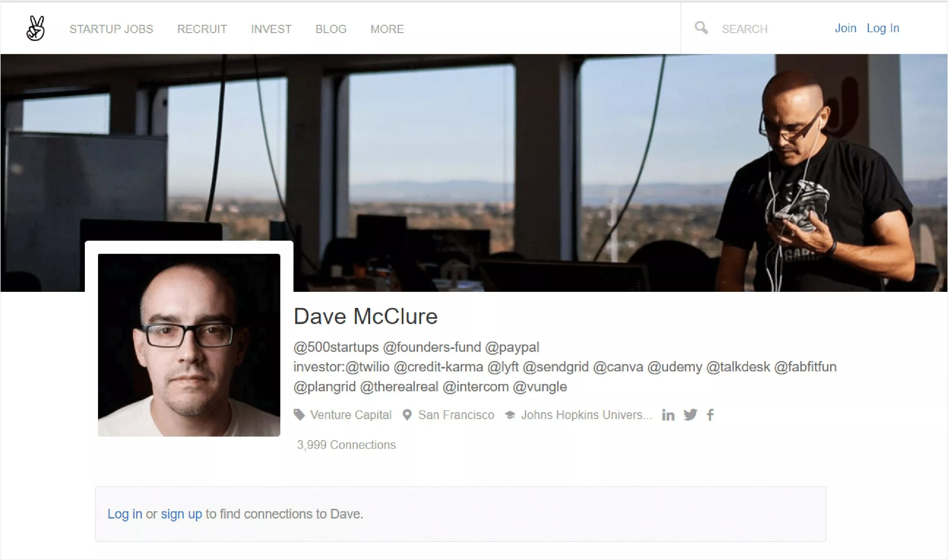Open the @twilio mention
Viewport: 948px width, 560px height.
click(367, 367)
